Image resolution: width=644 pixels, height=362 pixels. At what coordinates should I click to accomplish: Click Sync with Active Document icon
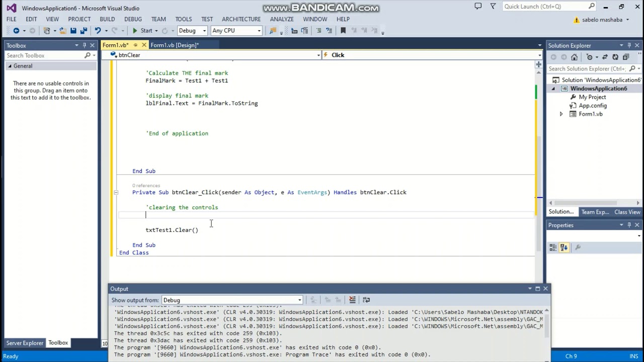pyautogui.click(x=605, y=57)
